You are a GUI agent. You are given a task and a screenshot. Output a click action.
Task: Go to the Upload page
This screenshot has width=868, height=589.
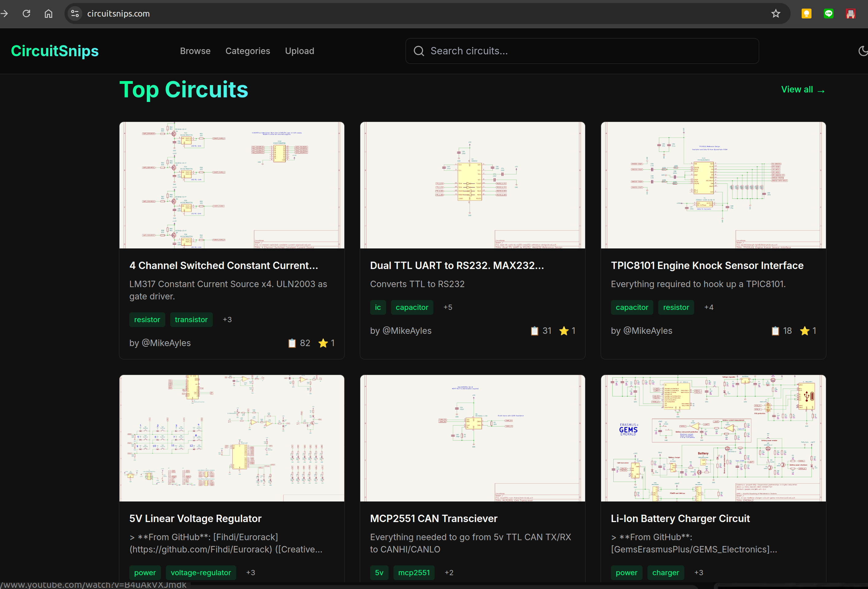tap(299, 51)
